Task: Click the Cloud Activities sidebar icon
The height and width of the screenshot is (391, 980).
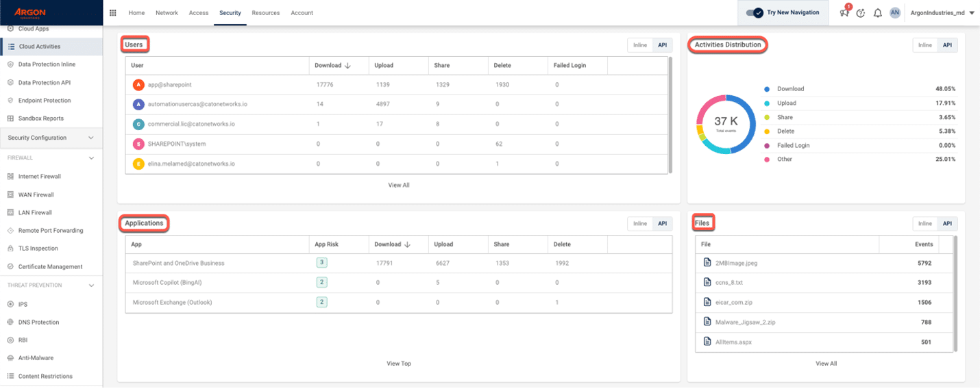Action: tap(12, 47)
